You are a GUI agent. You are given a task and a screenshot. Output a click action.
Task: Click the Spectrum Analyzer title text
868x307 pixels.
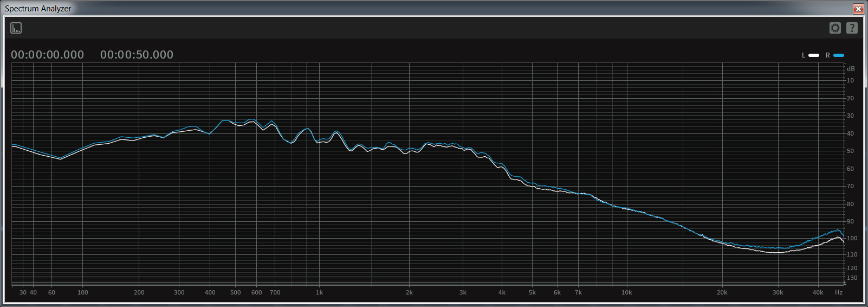(x=38, y=9)
